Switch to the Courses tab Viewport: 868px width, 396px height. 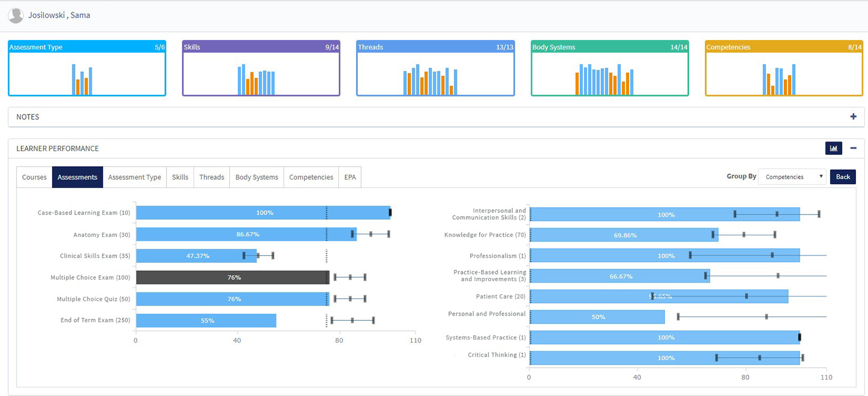coord(34,177)
